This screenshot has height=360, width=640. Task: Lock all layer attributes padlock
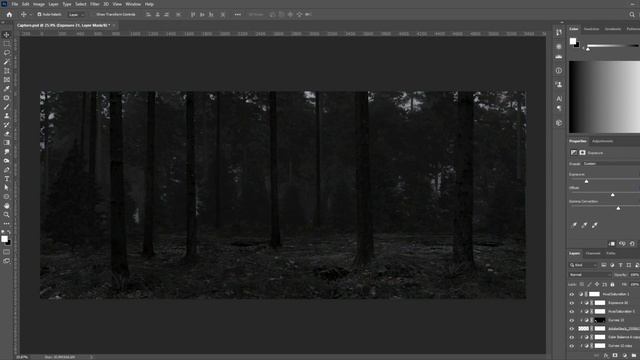click(x=612, y=284)
